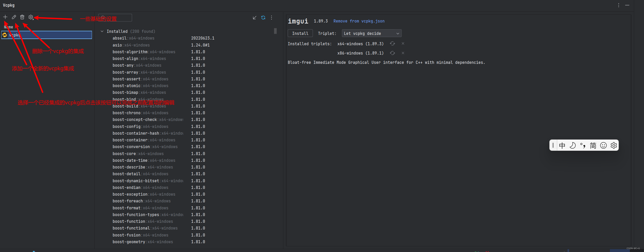This screenshot has height=252, width=644.
Task: Open the package list kebab options menu
Action: (271, 18)
